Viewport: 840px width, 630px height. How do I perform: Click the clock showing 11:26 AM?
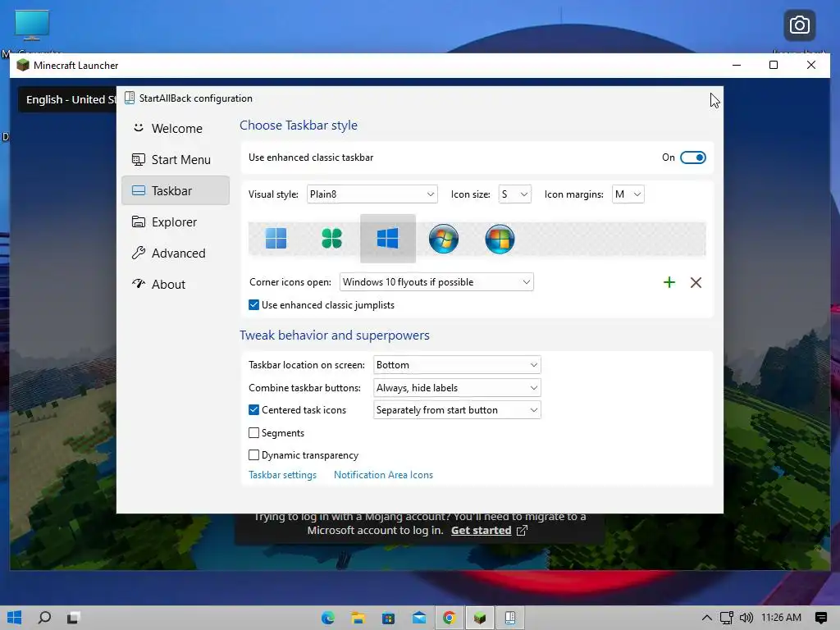point(781,618)
